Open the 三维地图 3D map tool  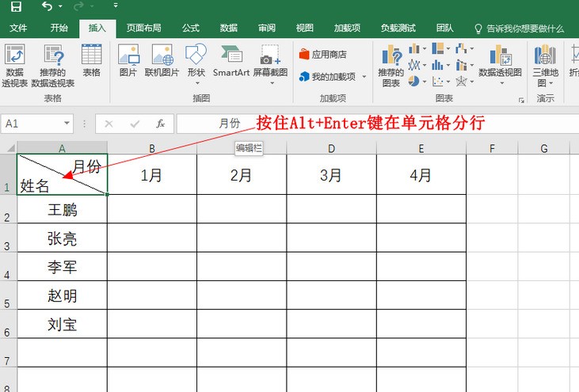545,66
